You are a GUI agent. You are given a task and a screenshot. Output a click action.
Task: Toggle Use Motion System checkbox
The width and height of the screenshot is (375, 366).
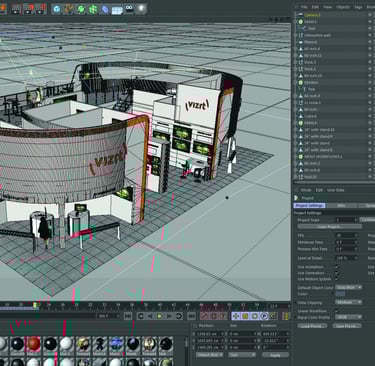click(337, 279)
